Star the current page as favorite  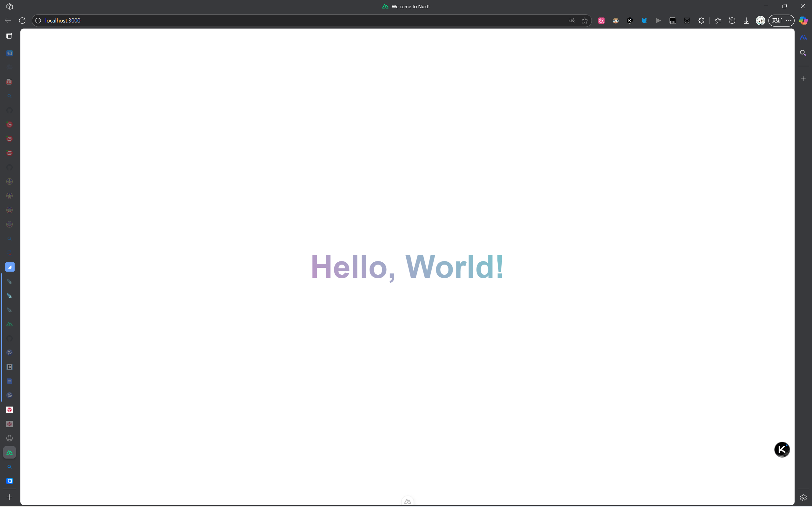pyautogui.click(x=585, y=21)
